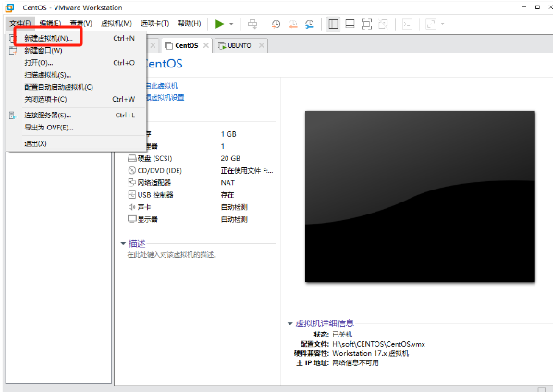Viewport: 553px width, 392px height.
Task: Choose 打开(O)... from the File menu
Action: point(77,63)
